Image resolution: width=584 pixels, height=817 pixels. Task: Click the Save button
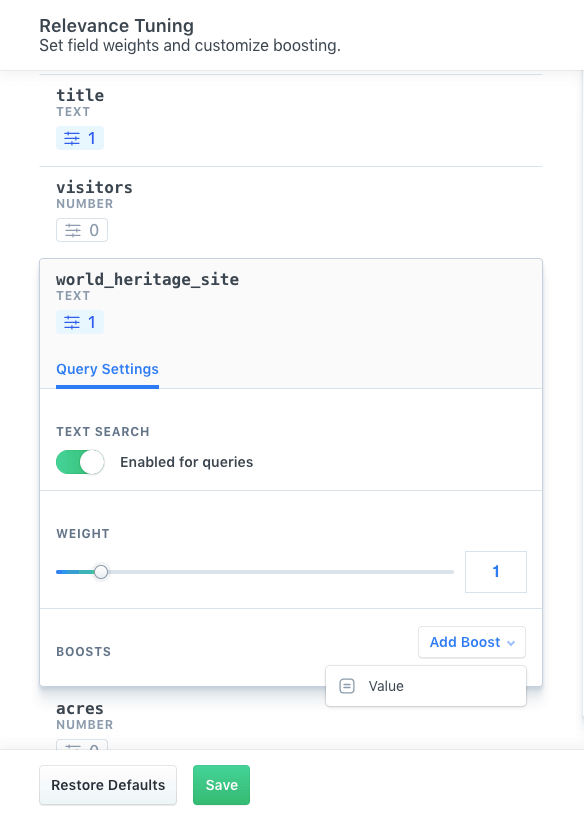click(x=221, y=785)
